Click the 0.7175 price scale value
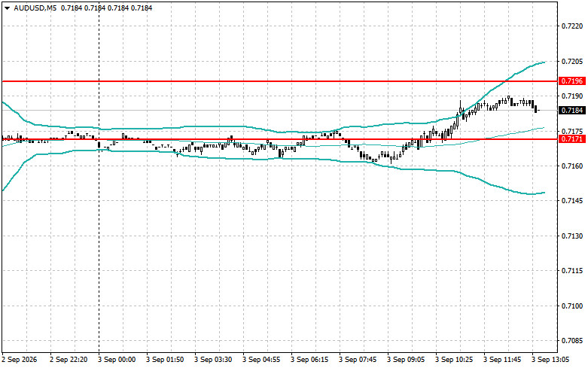This screenshot has width=588, height=368. pyautogui.click(x=572, y=131)
